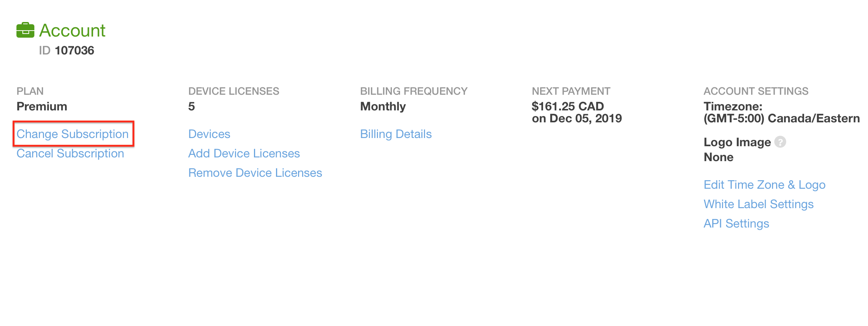Go to White Label Settings
The image size is (868, 326).
click(x=759, y=204)
